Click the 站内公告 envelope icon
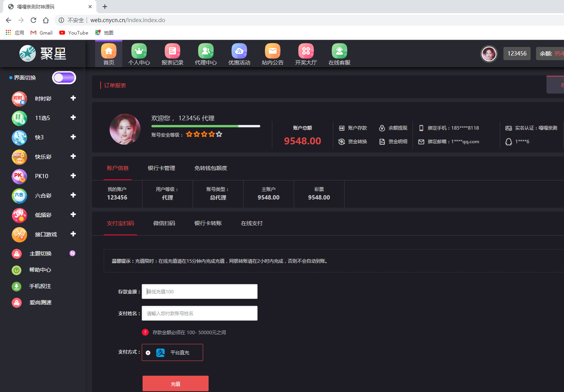This screenshot has height=392, width=564. point(273,51)
